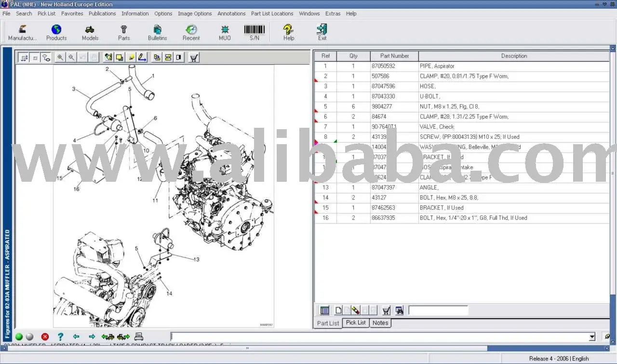This screenshot has width=617, height=364.
Task: Expand the bottom figure dropdown arrow
Action: pos(592,337)
